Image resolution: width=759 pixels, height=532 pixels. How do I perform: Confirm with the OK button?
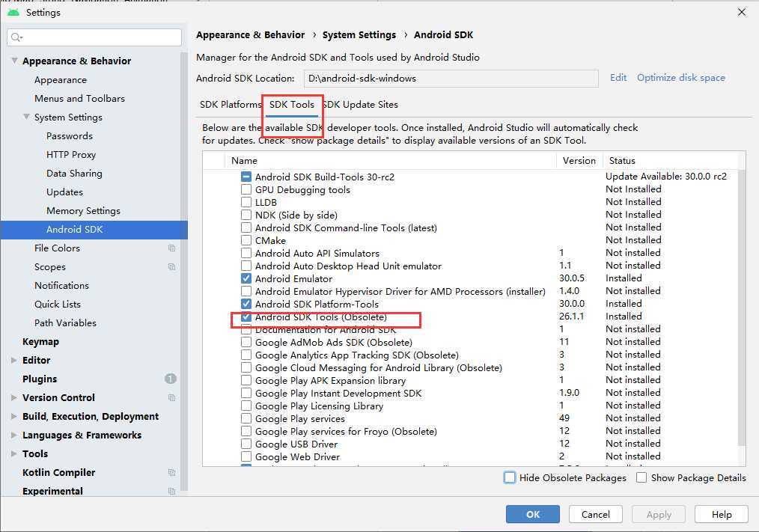tap(532, 514)
